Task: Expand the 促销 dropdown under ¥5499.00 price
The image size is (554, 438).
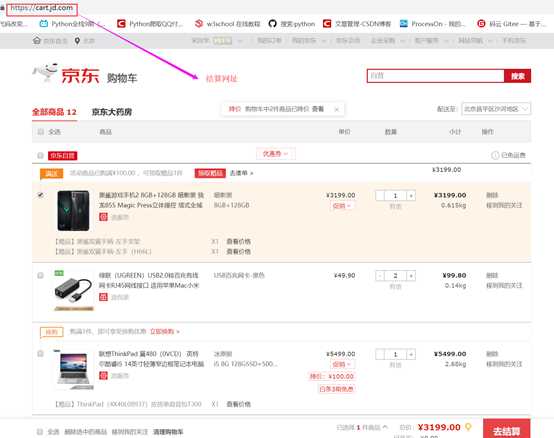Action: 341,364
